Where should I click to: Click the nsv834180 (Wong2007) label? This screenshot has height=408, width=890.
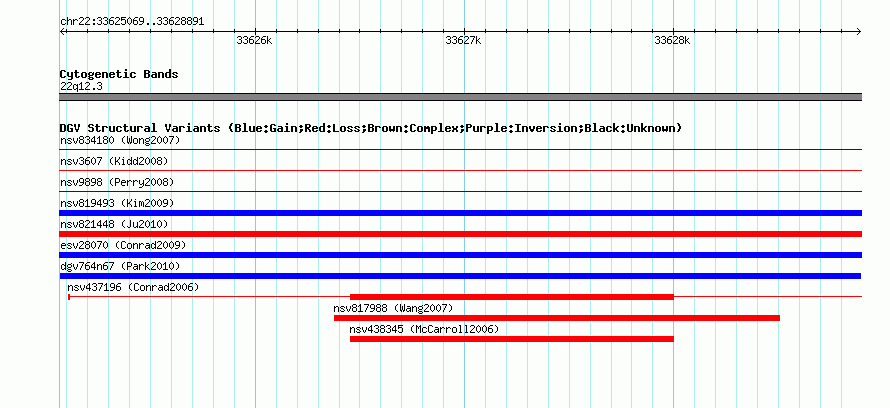[x=120, y=140]
